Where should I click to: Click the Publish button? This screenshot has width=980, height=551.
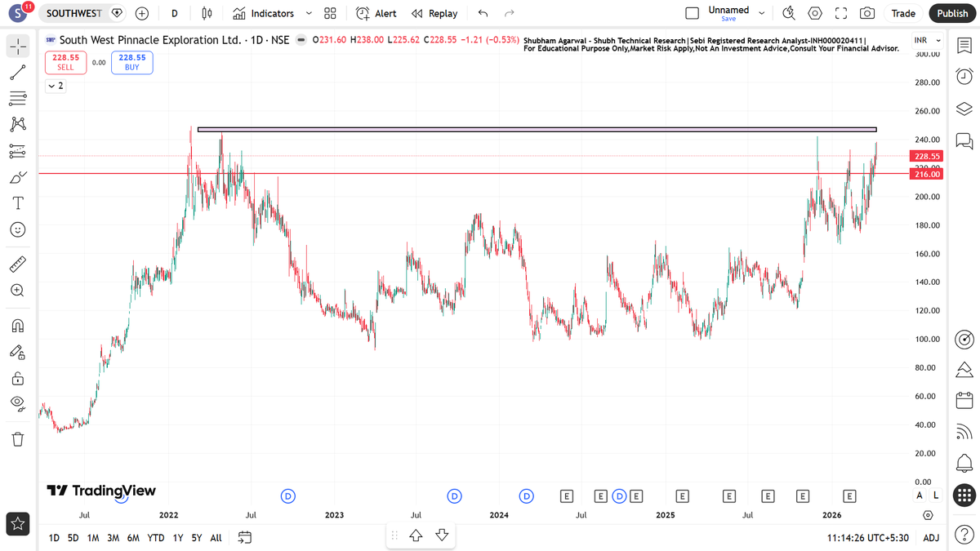tap(952, 13)
